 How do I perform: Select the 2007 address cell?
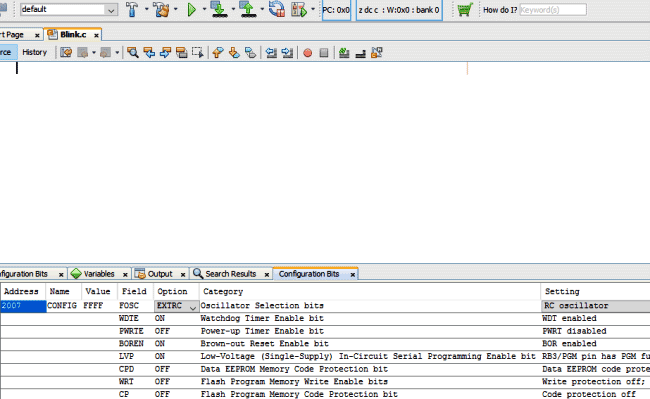coord(23,306)
